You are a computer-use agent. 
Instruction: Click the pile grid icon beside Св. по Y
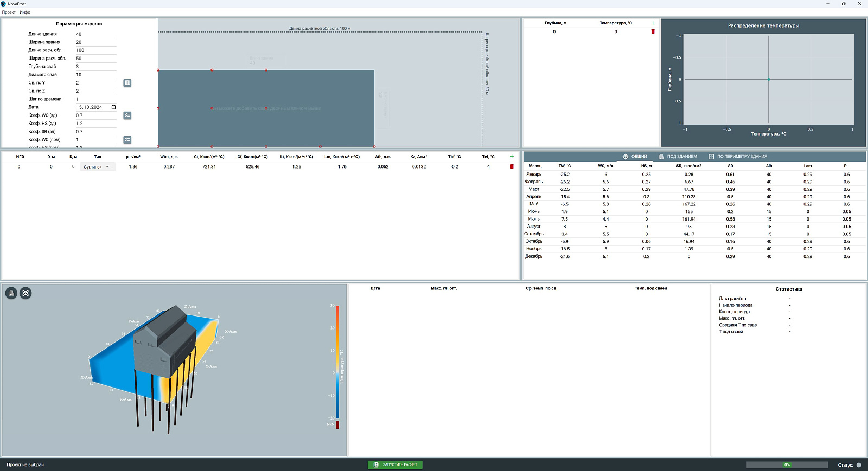[127, 83]
